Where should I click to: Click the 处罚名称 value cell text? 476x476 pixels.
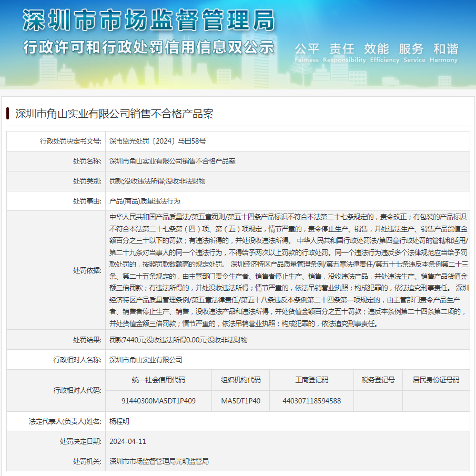click(x=173, y=161)
